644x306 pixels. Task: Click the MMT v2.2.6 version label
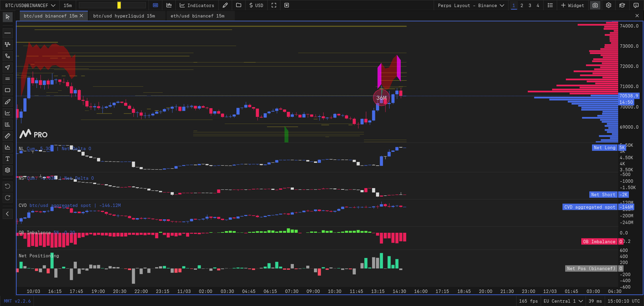17,301
